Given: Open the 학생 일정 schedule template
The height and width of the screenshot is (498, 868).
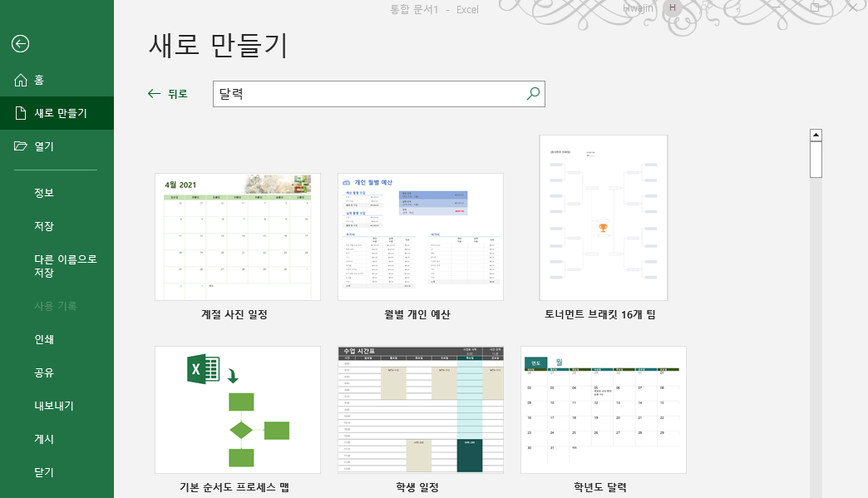Looking at the screenshot, I should coord(420,410).
